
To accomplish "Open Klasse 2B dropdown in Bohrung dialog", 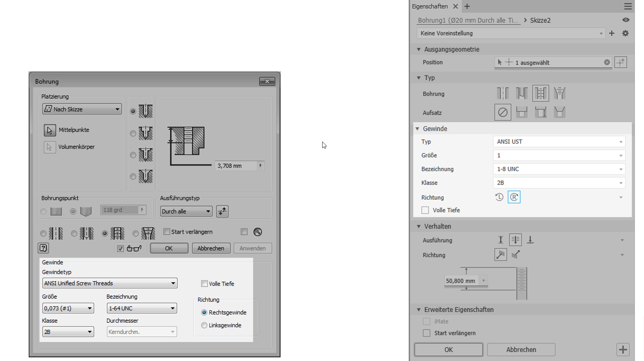I will [68, 332].
